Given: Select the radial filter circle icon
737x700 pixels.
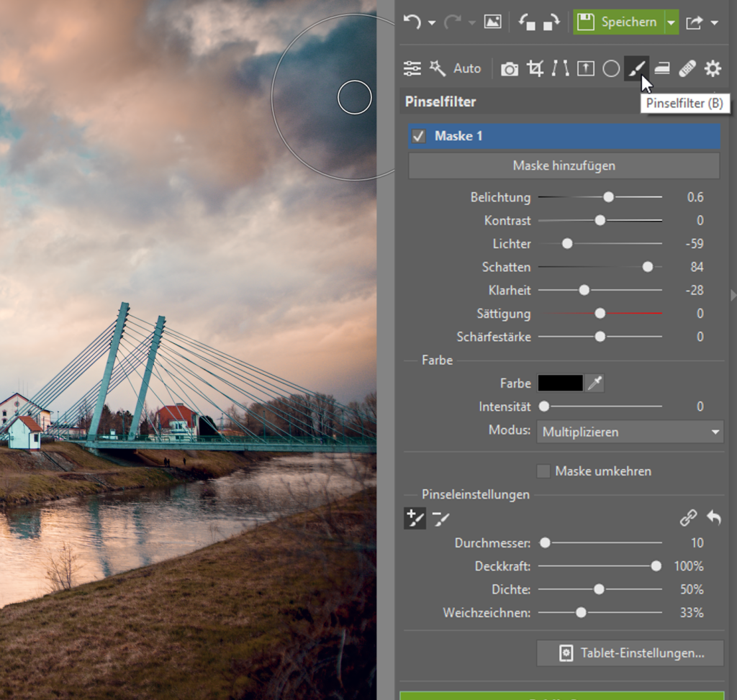Looking at the screenshot, I should tap(611, 68).
